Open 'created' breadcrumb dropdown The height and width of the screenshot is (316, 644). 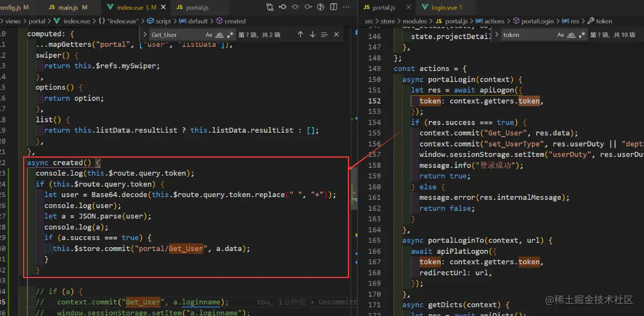pos(231,21)
